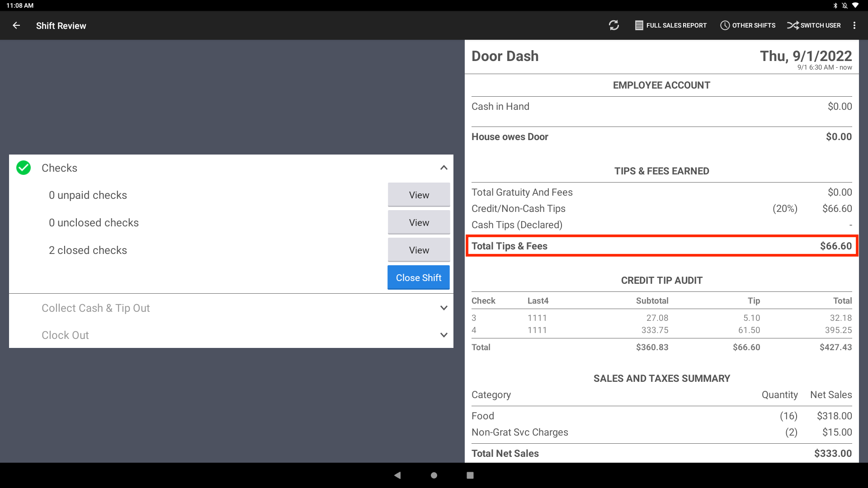Select the Total Tips & Fees row
This screenshot has width=868, height=488.
[661, 246]
